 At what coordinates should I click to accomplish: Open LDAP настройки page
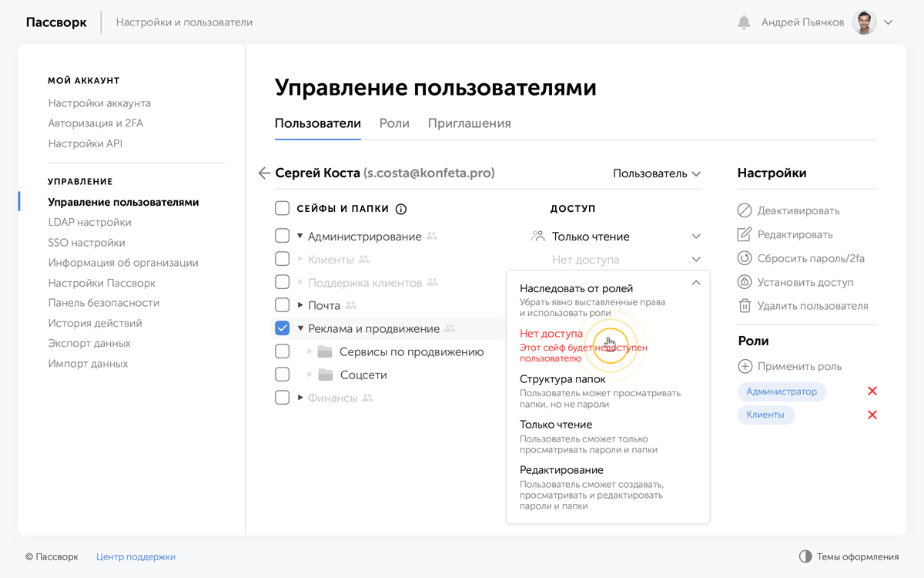[89, 222]
